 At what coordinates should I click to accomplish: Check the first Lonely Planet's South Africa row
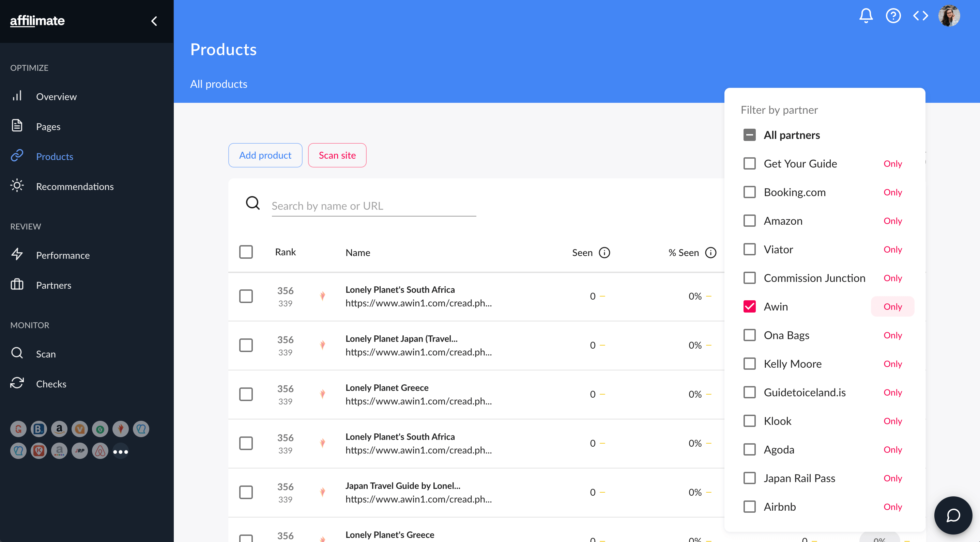(246, 296)
